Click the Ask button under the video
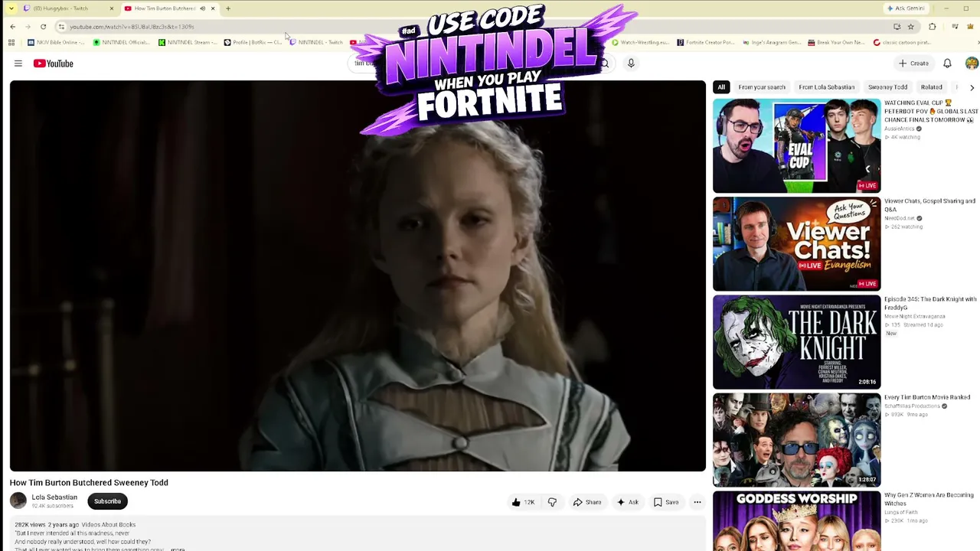The height and width of the screenshot is (551, 980). tap(628, 502)
